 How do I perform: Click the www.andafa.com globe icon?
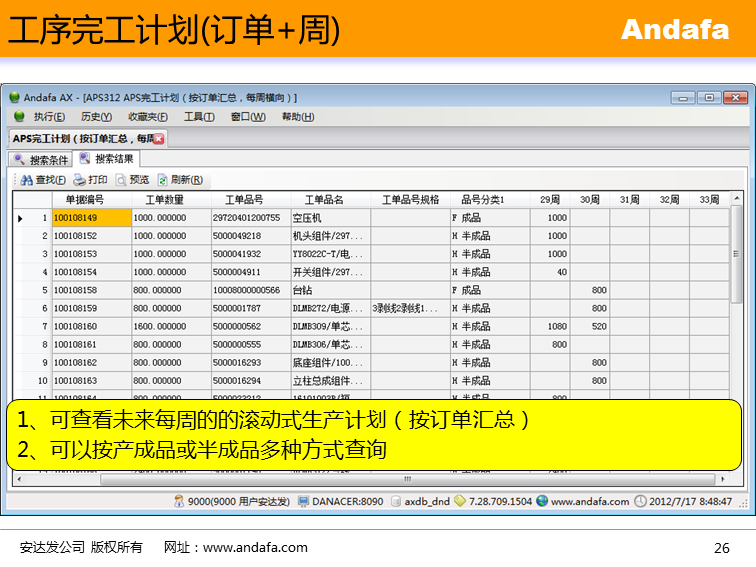tap(542, 501)
